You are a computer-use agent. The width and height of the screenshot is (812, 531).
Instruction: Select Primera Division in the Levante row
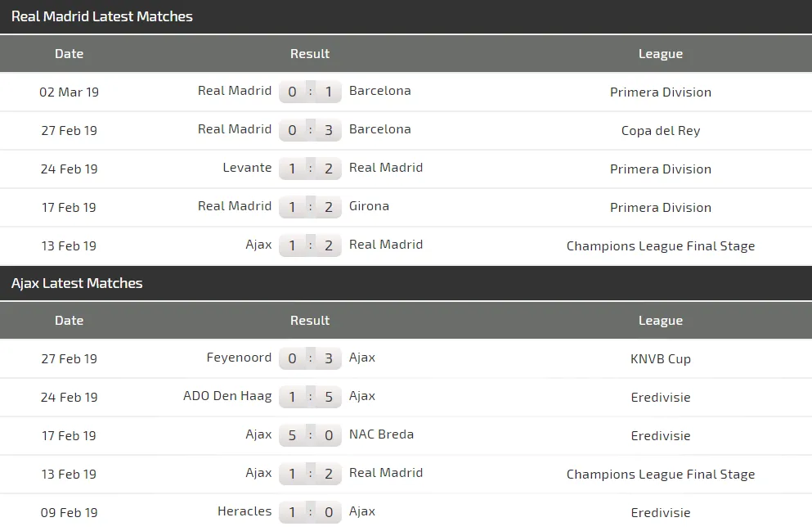(660, 169)
